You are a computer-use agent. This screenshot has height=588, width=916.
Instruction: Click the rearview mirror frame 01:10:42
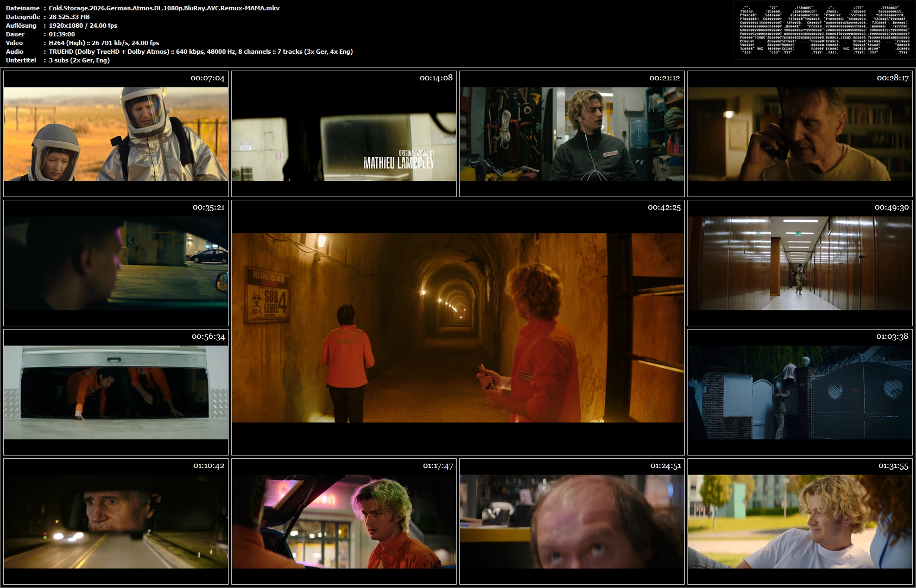pos(116,521)
